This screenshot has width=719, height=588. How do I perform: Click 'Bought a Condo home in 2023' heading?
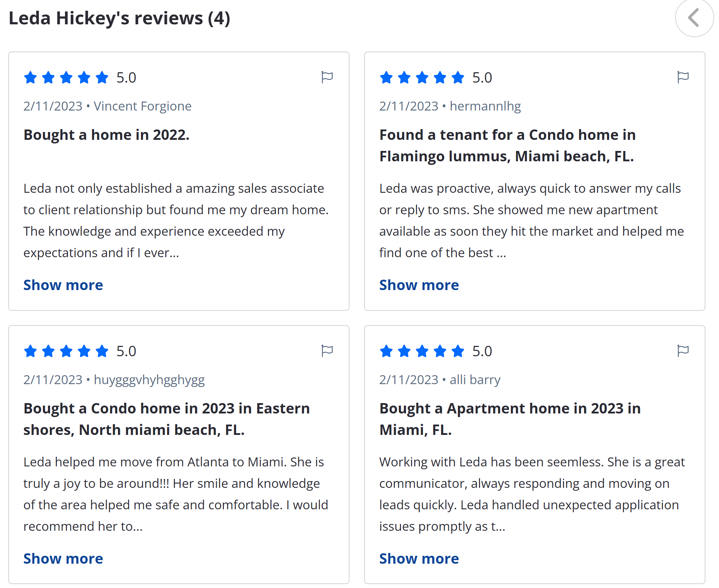(167, 419)
